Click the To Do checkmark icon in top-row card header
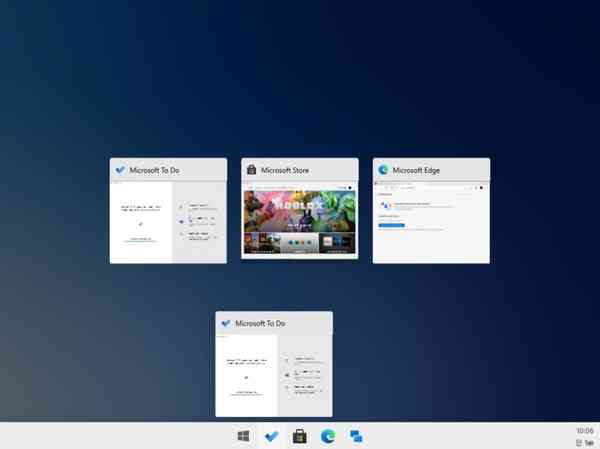 pos(120,170)
